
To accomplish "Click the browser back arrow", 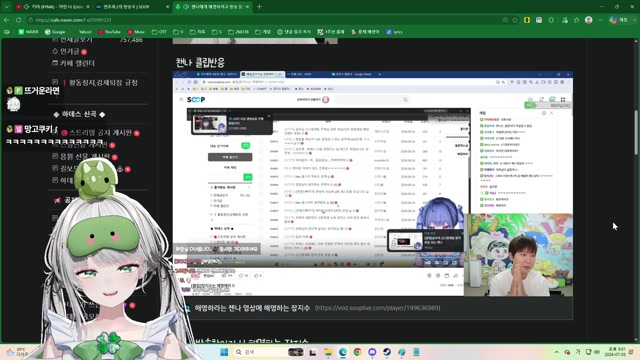I will (x=7, y=20).
